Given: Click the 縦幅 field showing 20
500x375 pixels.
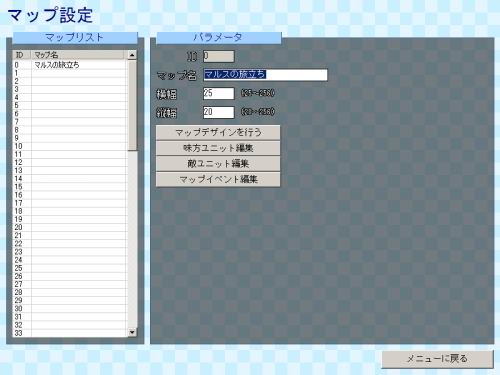Looking at the screenshot, I should click(219, 112).
